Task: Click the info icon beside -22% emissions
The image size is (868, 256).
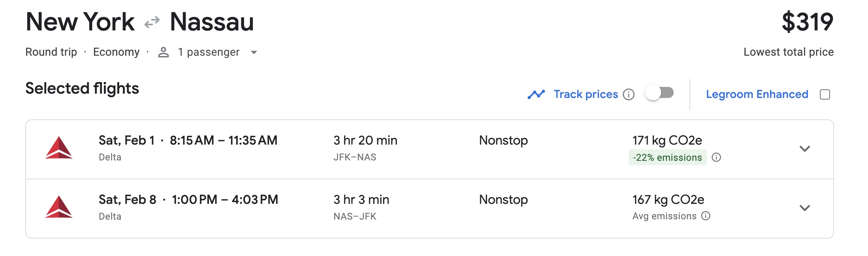Action: pos(717,157)
